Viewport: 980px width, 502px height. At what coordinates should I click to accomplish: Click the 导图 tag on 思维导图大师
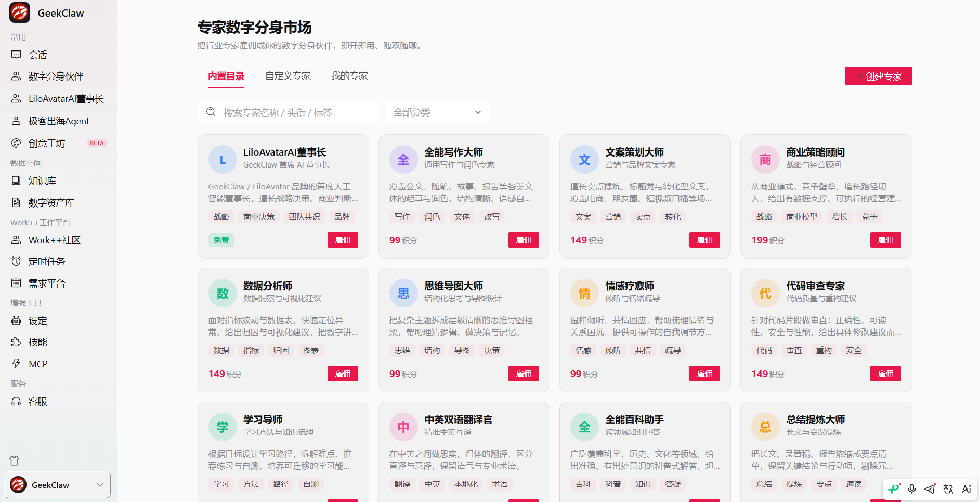point(462,350)
